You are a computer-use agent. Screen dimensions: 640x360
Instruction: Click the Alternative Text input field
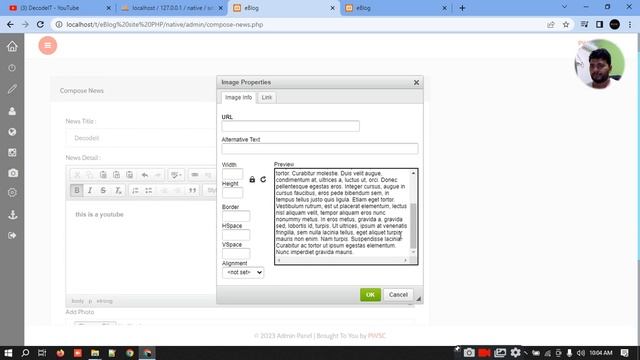pyautogui.click(x=320, y=149)
